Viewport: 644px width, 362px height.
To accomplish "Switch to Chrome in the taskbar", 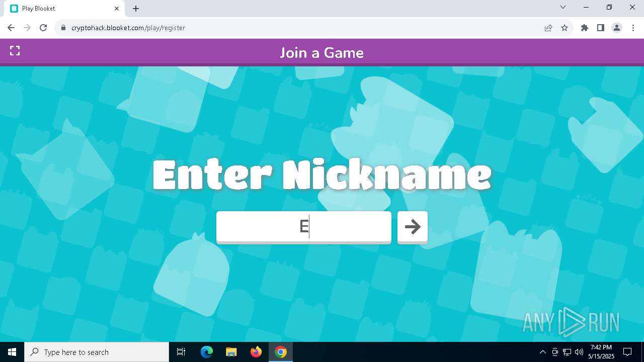I will tap(281, 352).
